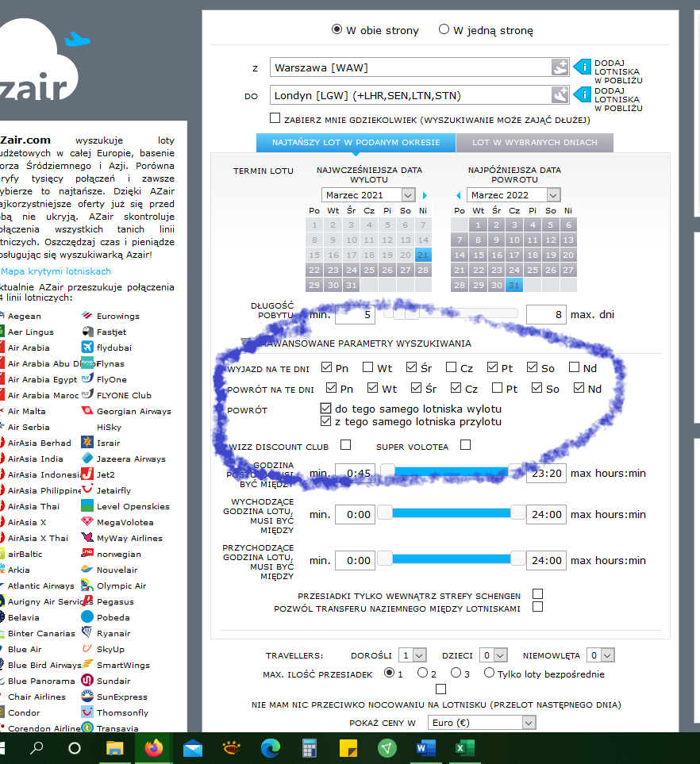Viewport: 700px width, 764px height.
Task: Click the incoming flight time slider track
Action: coord(451,559)
